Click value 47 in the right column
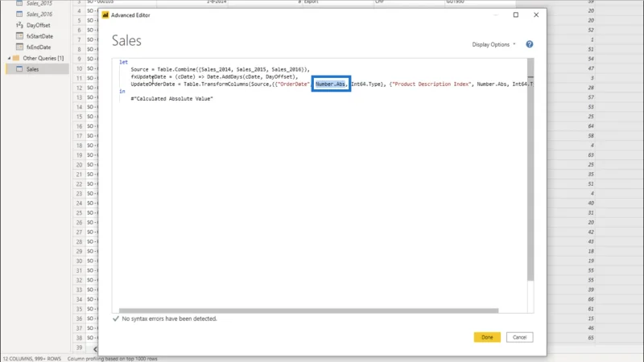Screen dimensions: 644x362 coord(591,68)
